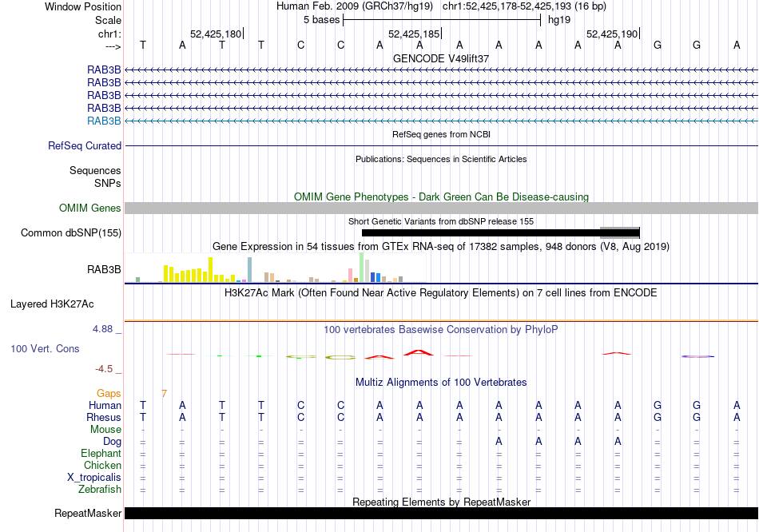
Task: Click the Rhesus alignment row label
Action: [x=104, y=417]
